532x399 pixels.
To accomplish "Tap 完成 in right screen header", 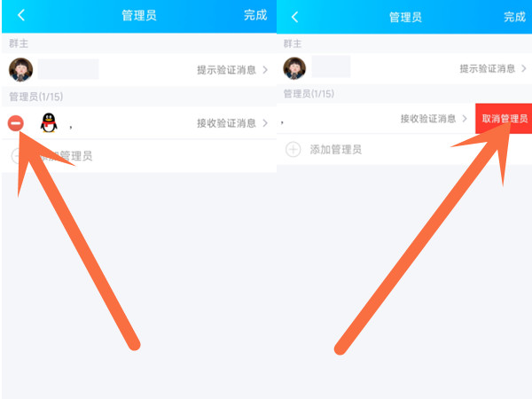I will pos(514,17).
